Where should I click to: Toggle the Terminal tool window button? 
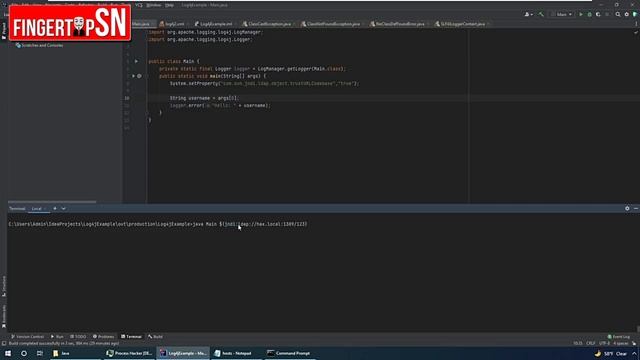pos(131,337)
